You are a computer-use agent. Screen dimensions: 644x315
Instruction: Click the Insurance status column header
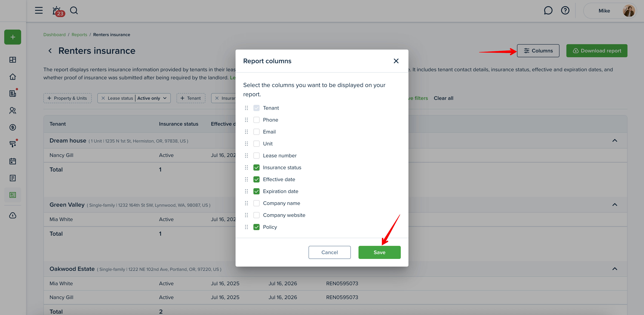178,124
